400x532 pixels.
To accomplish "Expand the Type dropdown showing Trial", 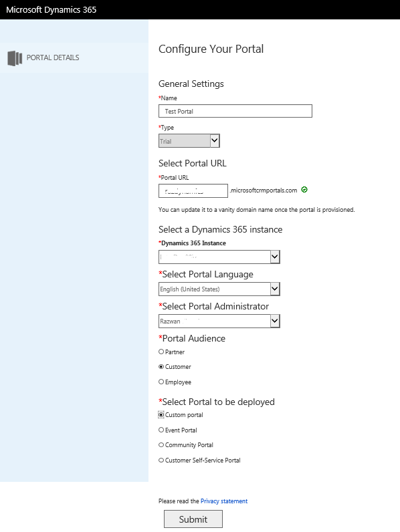I will point(189,141).
